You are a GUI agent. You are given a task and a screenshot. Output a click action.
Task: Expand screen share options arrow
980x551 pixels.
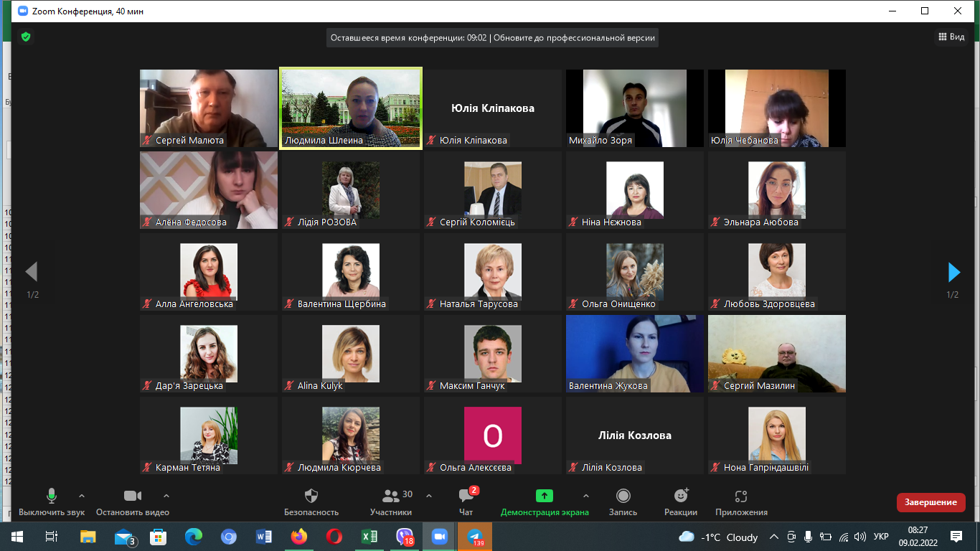(x=585, y=496)
